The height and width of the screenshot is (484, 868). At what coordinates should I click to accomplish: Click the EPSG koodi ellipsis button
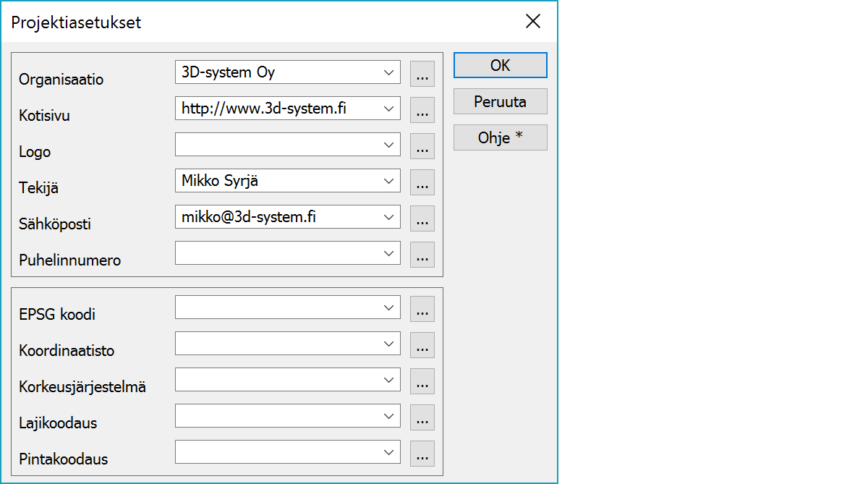pyautogui.click(x=422, y=308)
